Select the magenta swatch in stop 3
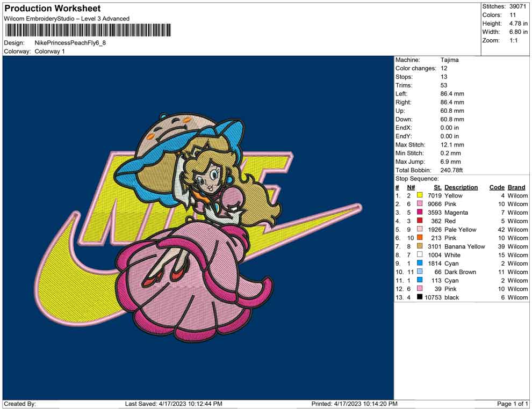Image resolution: width=532 pixels, height=409 pixels. pyautogui.click(x=420, y=212)
